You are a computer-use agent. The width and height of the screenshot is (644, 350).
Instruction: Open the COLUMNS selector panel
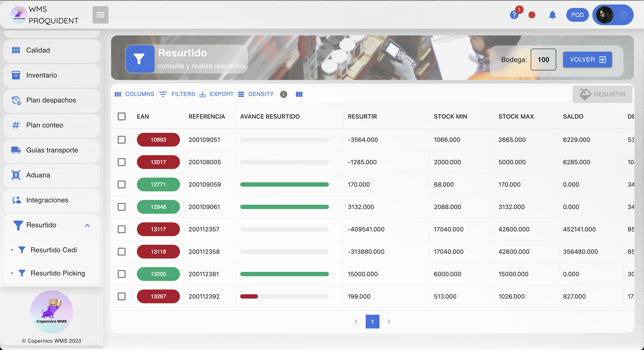(135, 94)
